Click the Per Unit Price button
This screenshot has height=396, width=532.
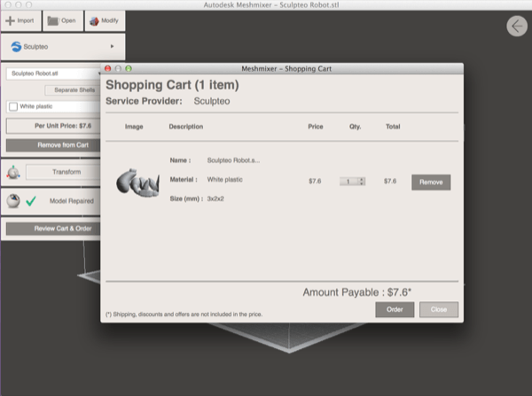[x=62, y=126]
